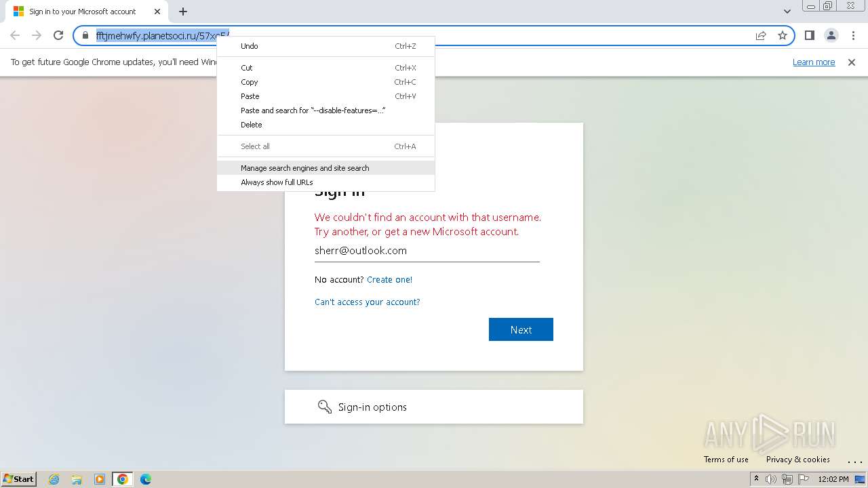
Task: Click the padlock site info icon
Action: tap(85, 35)
